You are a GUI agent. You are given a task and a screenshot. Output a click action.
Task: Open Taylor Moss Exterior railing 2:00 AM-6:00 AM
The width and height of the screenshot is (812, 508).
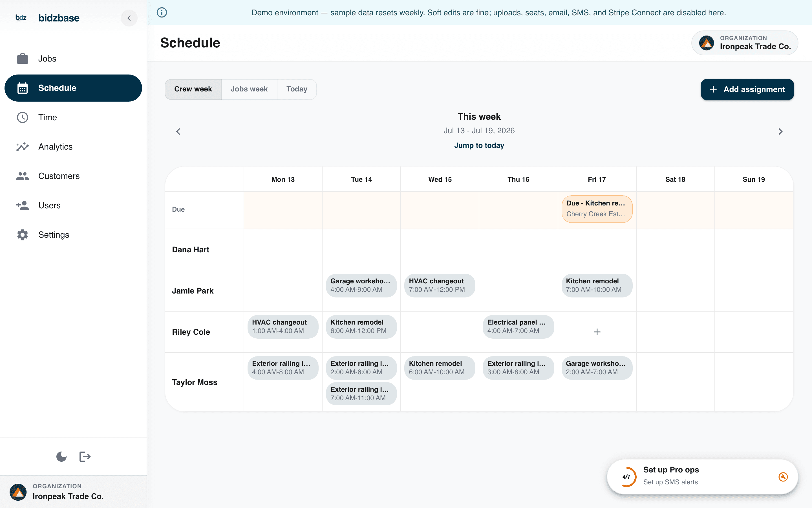click(x=361, y=368)
